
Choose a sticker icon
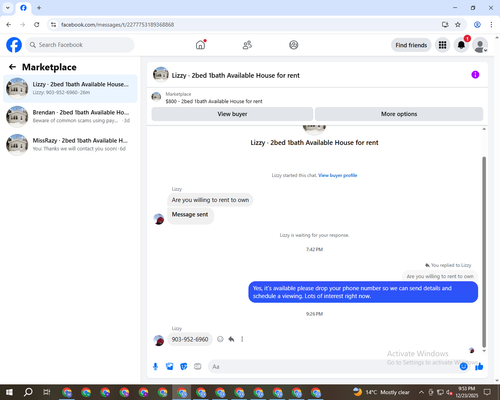184,367
